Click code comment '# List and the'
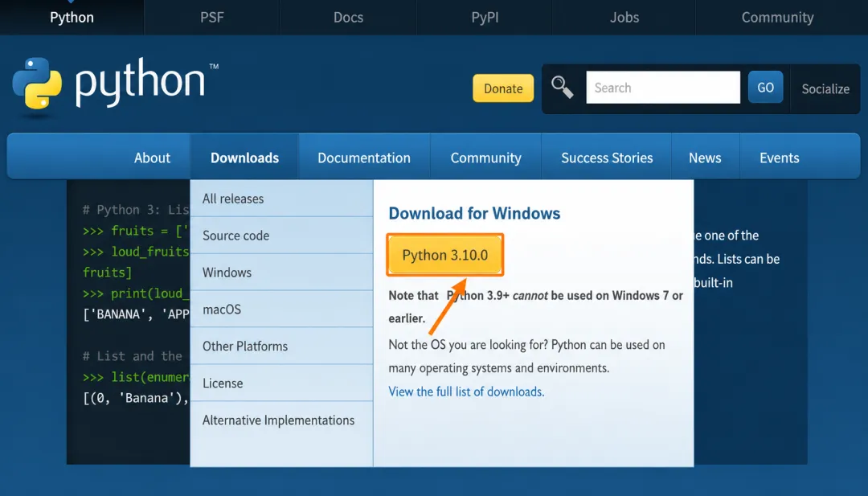 coord(133,356)
